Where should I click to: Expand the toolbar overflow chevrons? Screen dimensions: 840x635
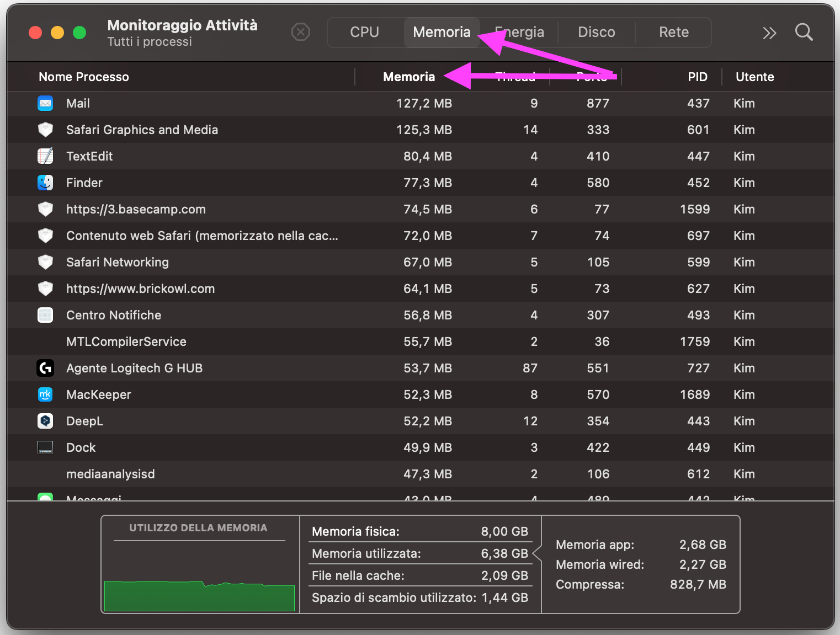click(769, 33)
